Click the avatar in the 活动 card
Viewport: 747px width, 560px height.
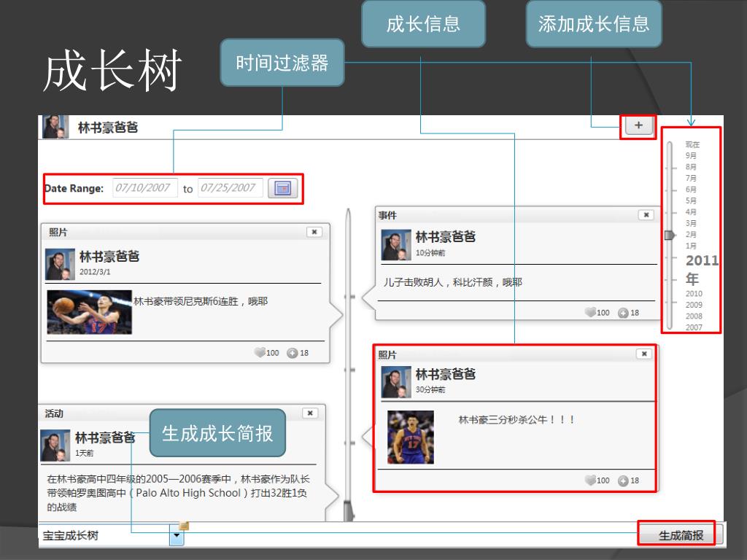55,446
